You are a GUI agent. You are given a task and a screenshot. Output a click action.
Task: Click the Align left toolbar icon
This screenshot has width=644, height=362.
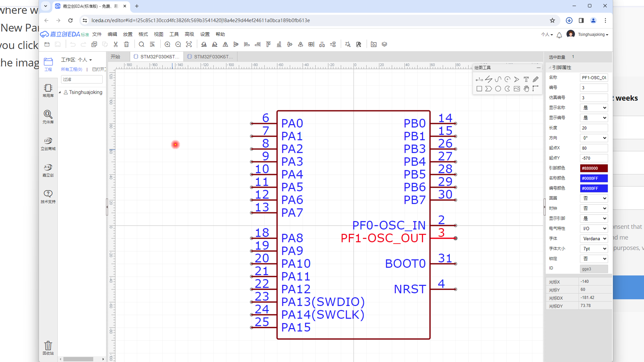coord(247,44)
